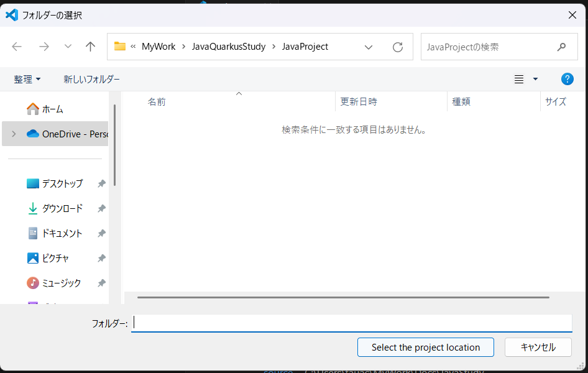588x373 pixels.
Task: Select JavaQuarkusStudy in the breadcrumb path
Action: (229, 47)
